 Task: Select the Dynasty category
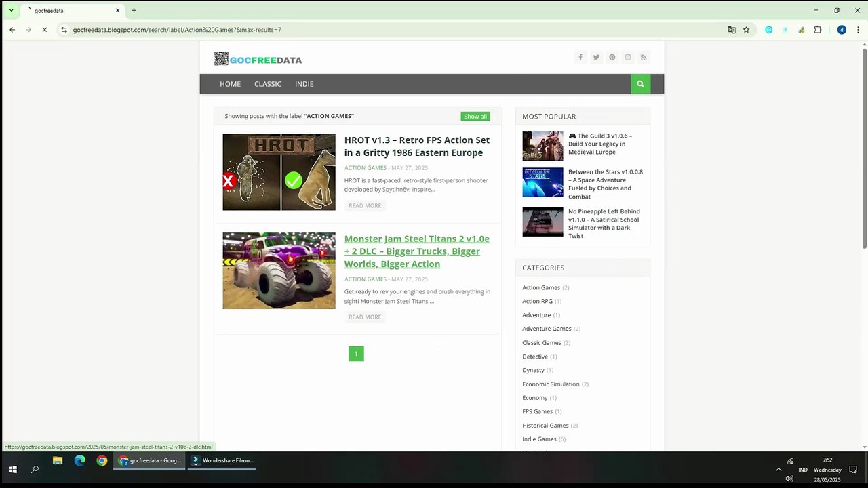click(x=533, y=370)
